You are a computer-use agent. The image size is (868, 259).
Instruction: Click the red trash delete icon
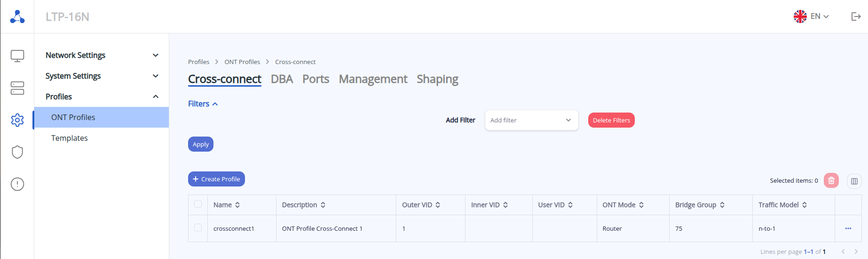831,180
